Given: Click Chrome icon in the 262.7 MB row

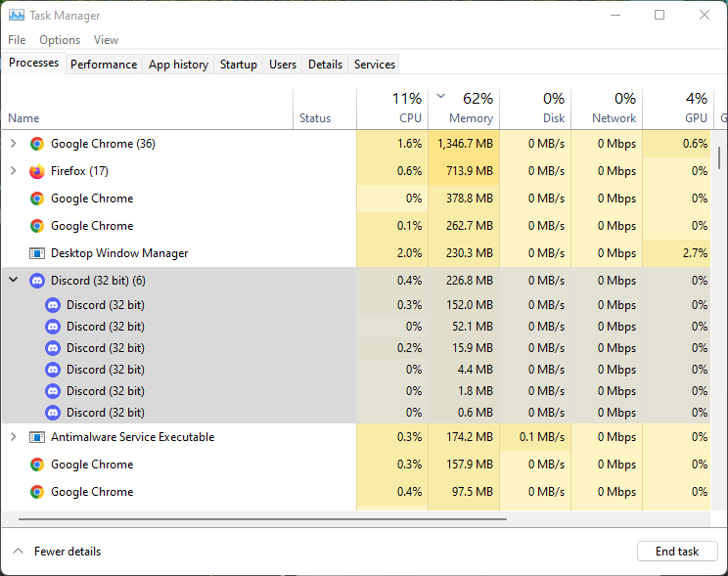Looking at the screenshot, I should click(x=37, y=226).
